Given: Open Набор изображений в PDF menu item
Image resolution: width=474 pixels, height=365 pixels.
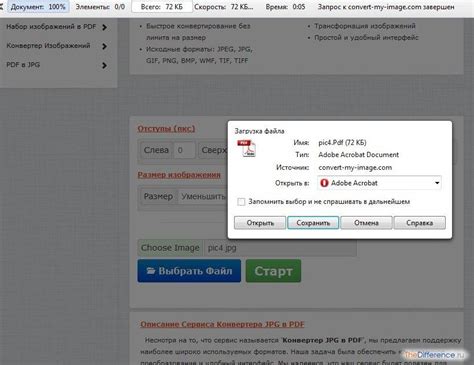Looking at the screenshot, I should [x=51, y=27].
